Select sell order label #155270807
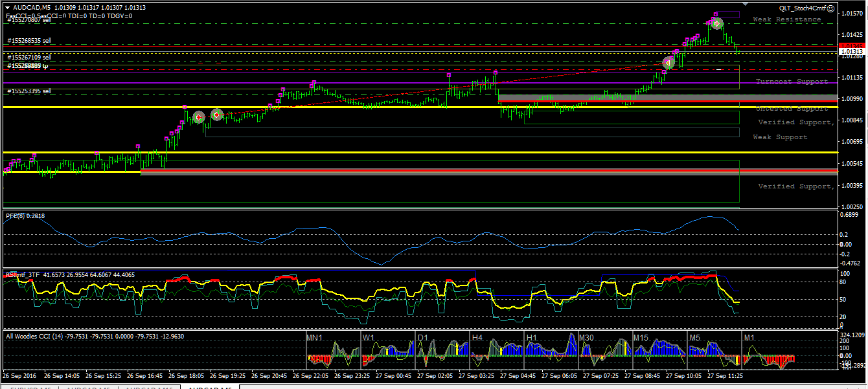868x389 pixels. (29, 20)
